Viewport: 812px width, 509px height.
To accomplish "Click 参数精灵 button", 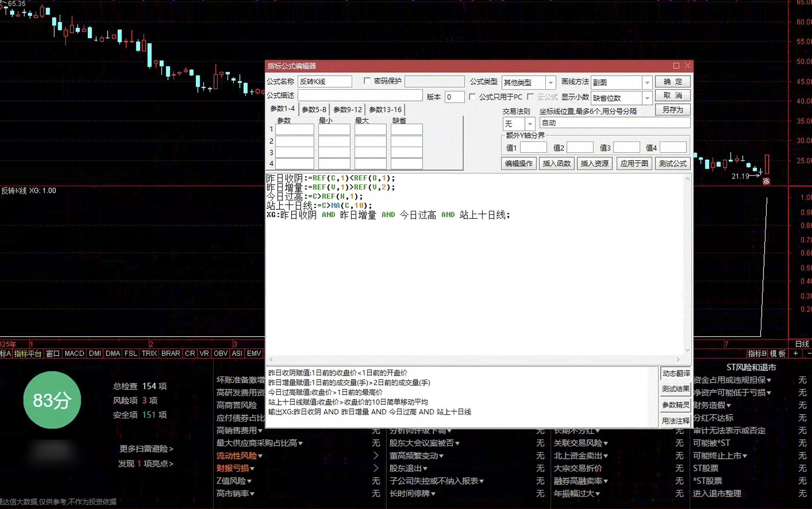I will coord(676,405).
